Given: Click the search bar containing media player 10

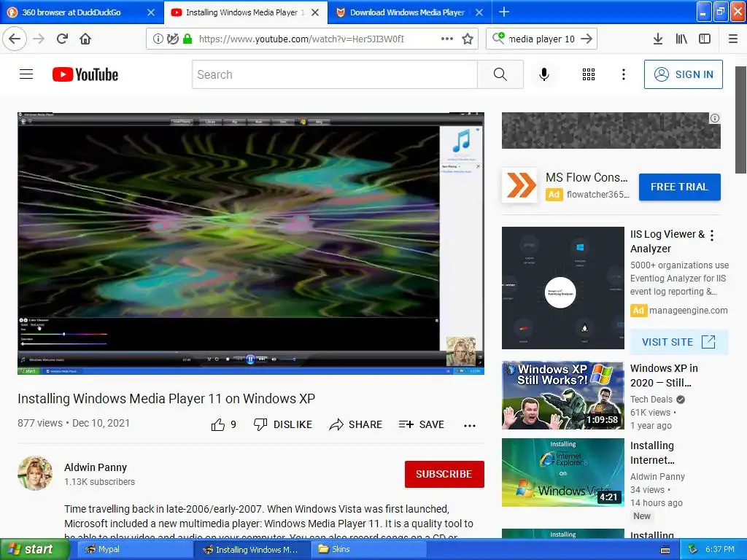Looking at the screenshot, I should tap(543, 39).
